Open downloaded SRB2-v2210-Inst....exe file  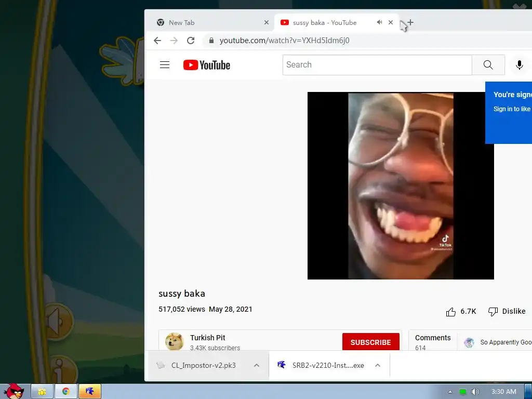tap(328, 365)
